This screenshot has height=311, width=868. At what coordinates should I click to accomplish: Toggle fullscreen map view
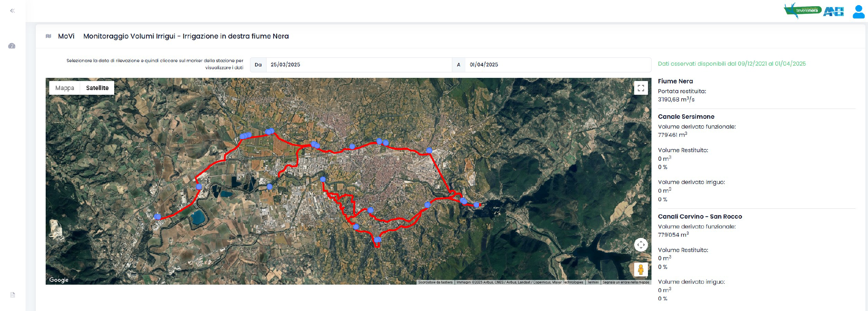click(x=640, y=88)
